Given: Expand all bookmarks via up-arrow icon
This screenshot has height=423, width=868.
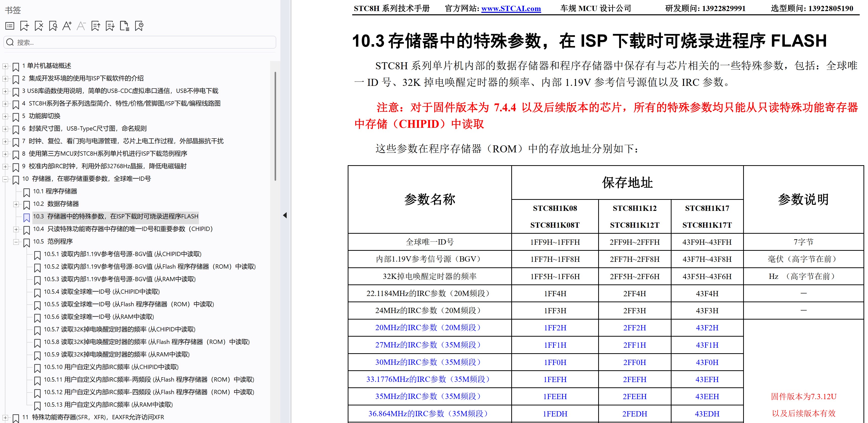Looking at the screenshot, I should pos(96,26).
